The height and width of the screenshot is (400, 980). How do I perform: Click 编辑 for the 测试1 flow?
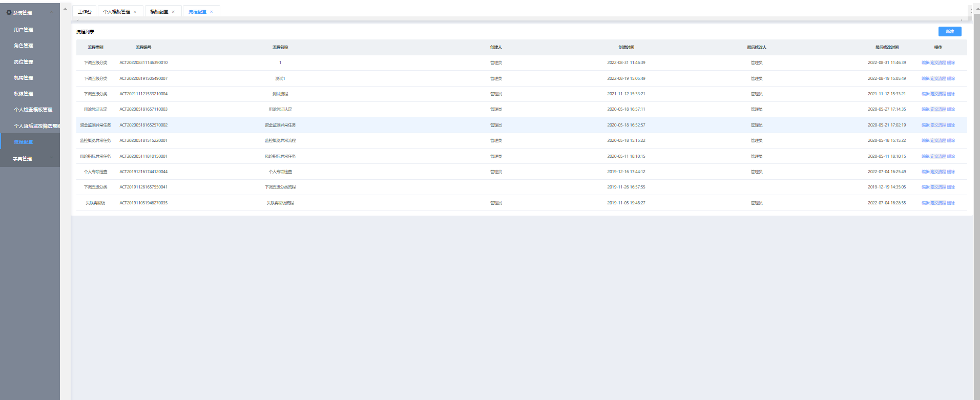(925, 78)
